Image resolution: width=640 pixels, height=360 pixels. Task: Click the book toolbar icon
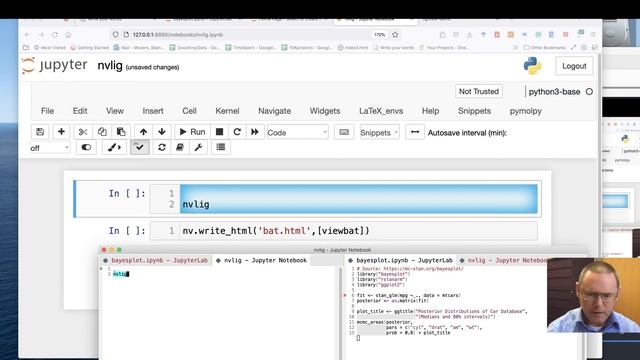coord(180,147)
